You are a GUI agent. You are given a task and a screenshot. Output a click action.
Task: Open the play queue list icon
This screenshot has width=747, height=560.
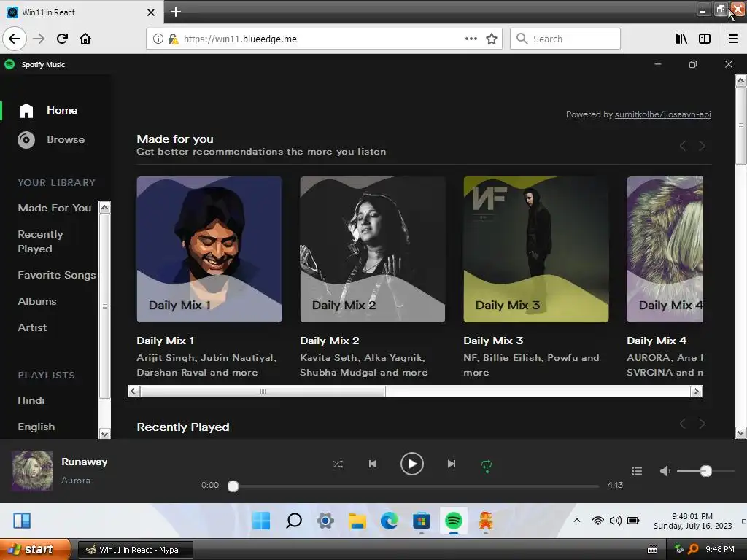[x=637, y=471]
